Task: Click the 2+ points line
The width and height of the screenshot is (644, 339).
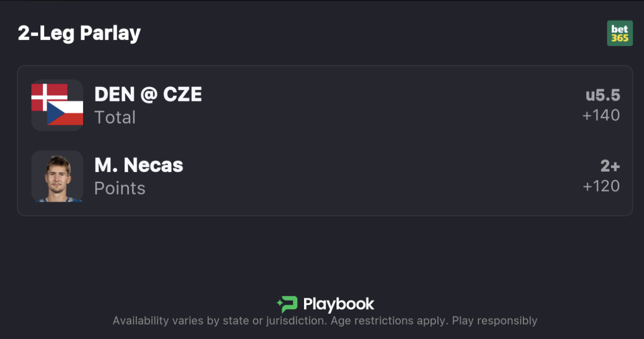Action: click(x=610, y=166)
